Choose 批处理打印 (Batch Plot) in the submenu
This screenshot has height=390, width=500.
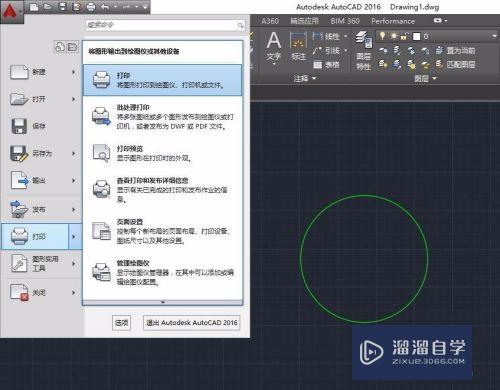[162, 117]
